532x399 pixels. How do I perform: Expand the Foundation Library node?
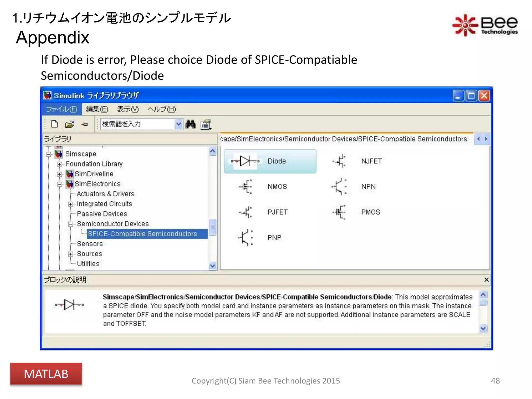pyautogui.click(x=59, y=164)
